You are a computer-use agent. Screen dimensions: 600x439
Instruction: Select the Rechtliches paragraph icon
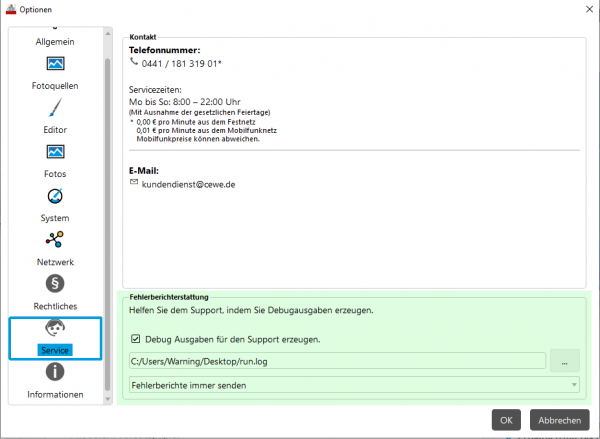tap(55, 284)
